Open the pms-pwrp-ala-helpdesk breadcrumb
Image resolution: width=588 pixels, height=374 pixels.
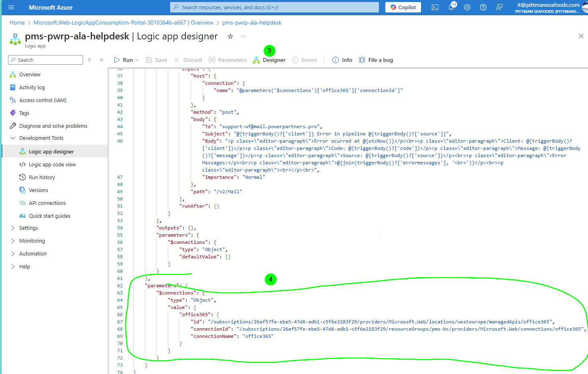[x=252, y=22]
